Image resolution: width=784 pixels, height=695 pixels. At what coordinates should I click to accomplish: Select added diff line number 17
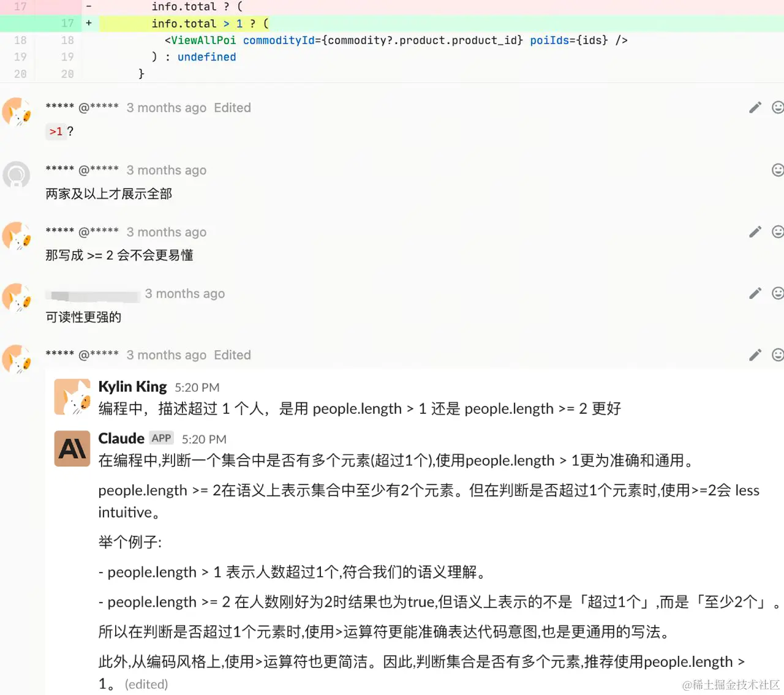pos(67,23)
